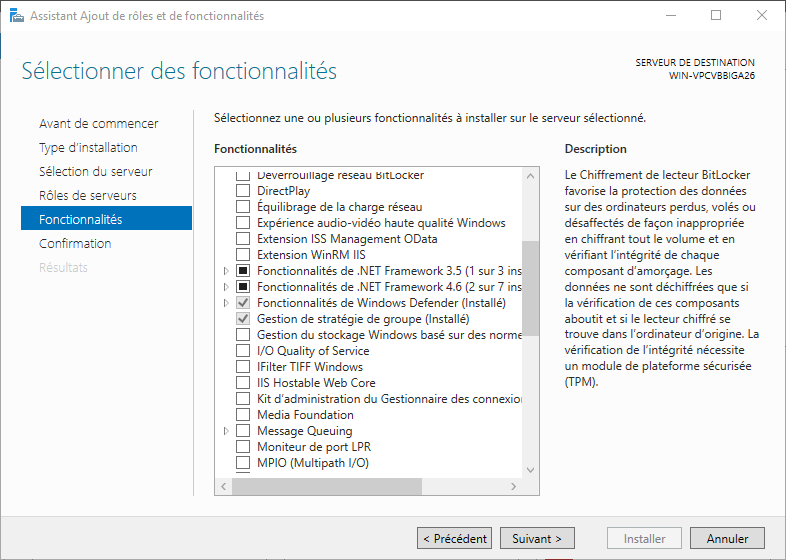Image resolution: width=786 pixels, height=560 pixels.
Task: Select the DirectPlay feature row text
Action: 283,191
